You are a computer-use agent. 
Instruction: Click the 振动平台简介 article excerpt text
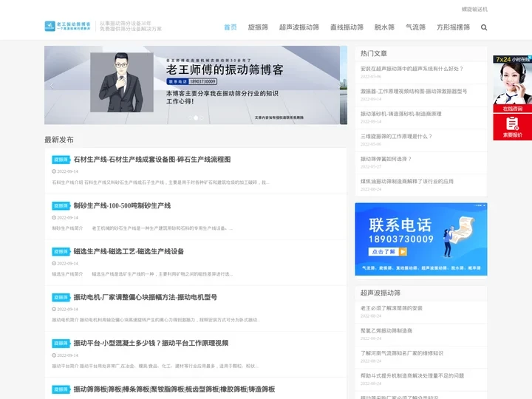pos(155,366)
